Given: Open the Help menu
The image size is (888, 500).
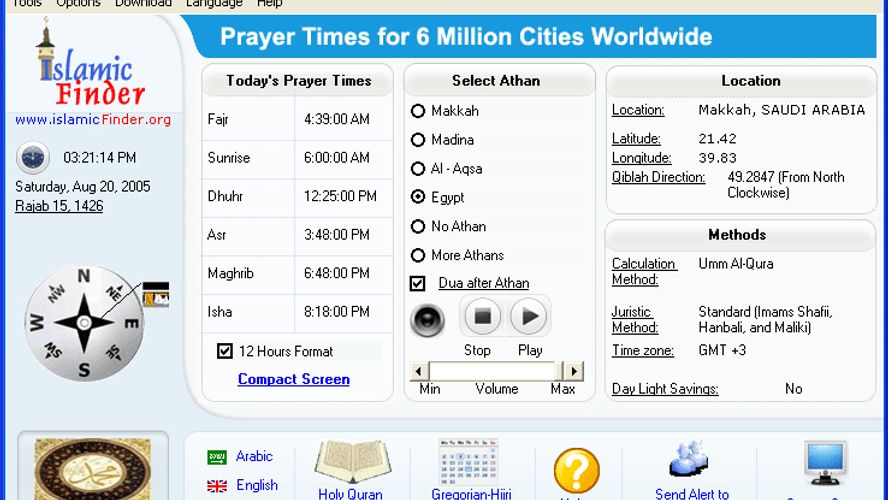Looking at the screenshot, I should click(270, 3).
